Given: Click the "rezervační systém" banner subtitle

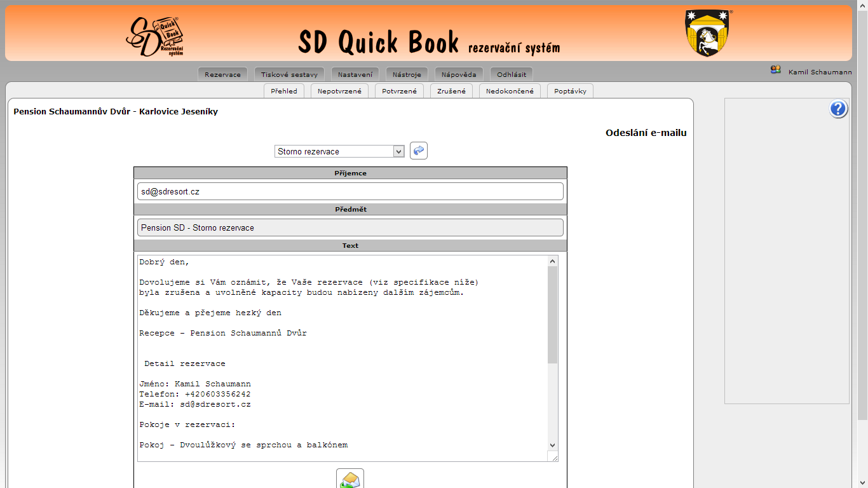Looking at the screenshot, I should tap(514, 48).
